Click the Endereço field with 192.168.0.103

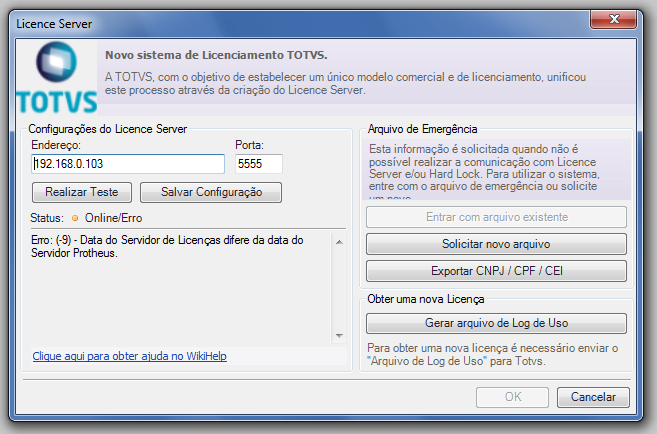tap(128, 164)
